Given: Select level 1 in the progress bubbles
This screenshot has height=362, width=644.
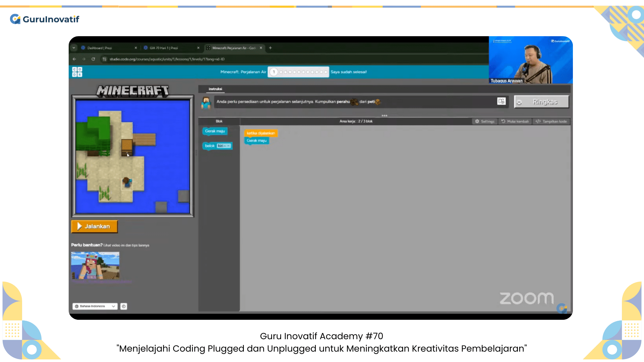Looking at the screenshot, I should point(274,72).
